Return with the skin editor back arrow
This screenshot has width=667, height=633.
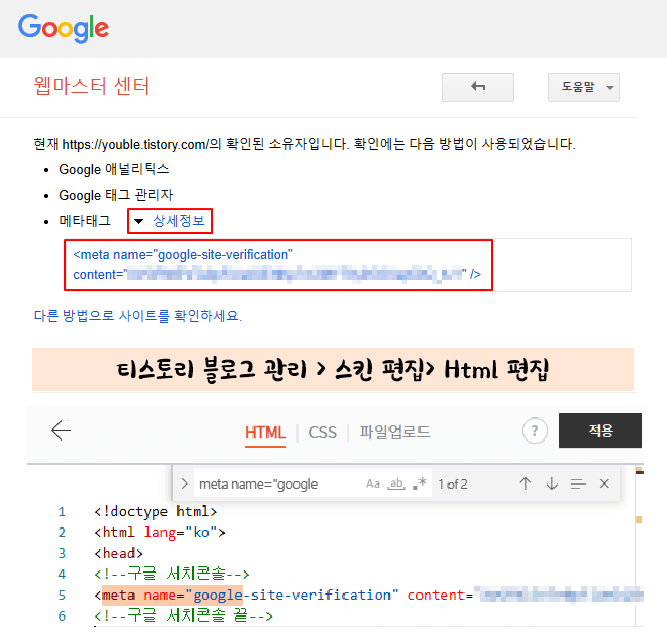point(61,430)
